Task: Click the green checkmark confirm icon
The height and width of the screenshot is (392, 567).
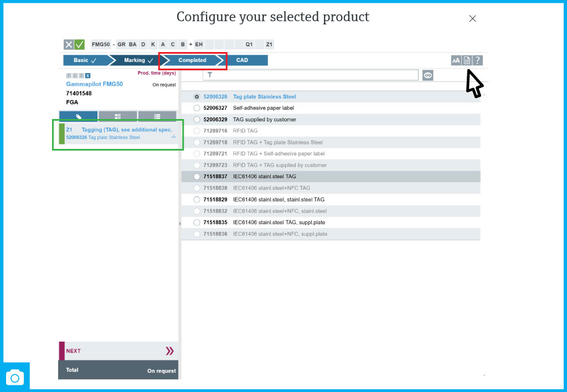Action: pyautogui.click(x=79, y=45)
